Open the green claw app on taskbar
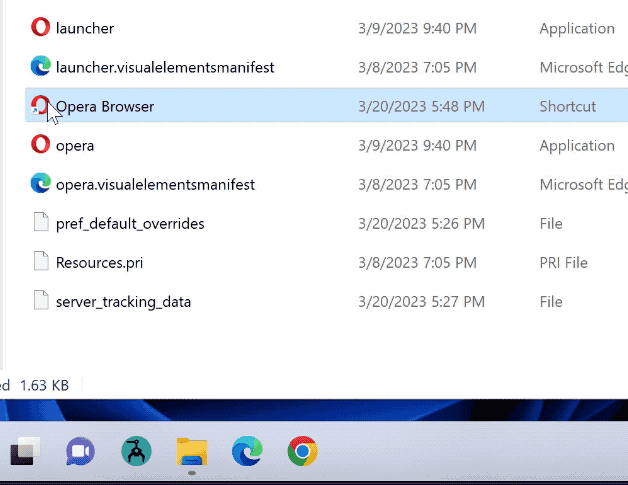This screenshot has height=485, width=628. click(136, 451)
